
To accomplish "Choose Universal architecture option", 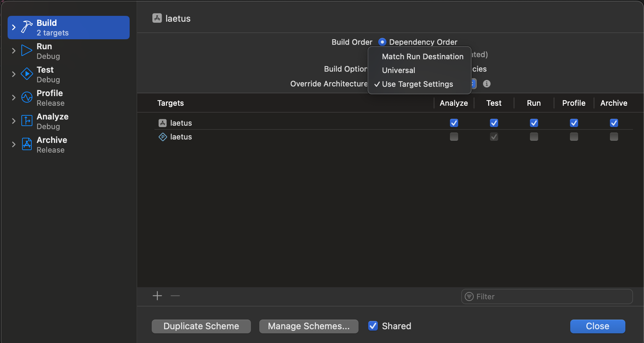I will [420, 70].
